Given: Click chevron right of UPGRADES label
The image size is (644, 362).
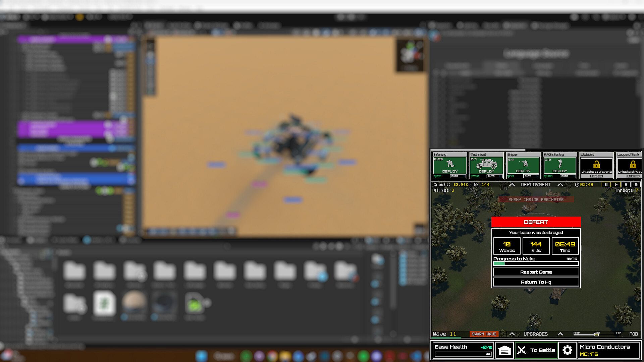Looking at the screenshot, I should pos(560,334).
